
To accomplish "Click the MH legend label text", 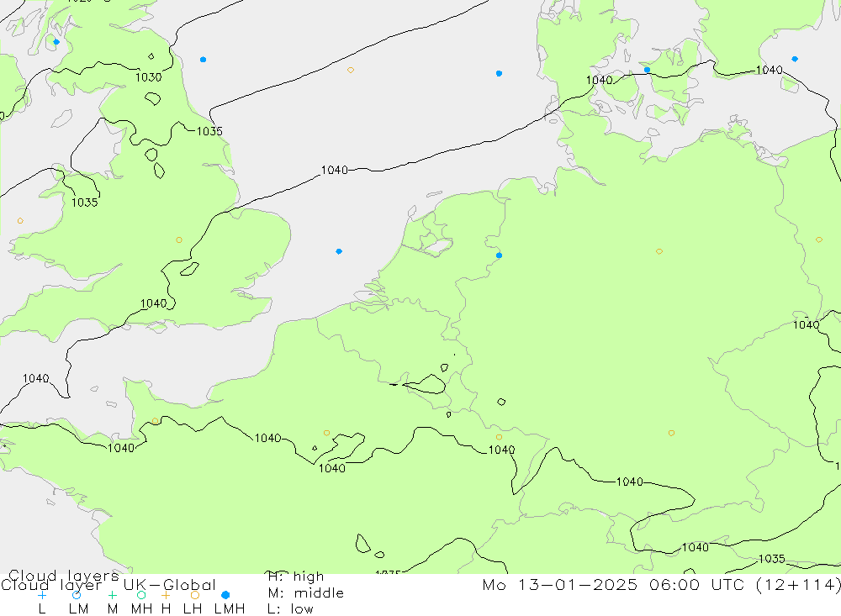I will click(141, 609).
